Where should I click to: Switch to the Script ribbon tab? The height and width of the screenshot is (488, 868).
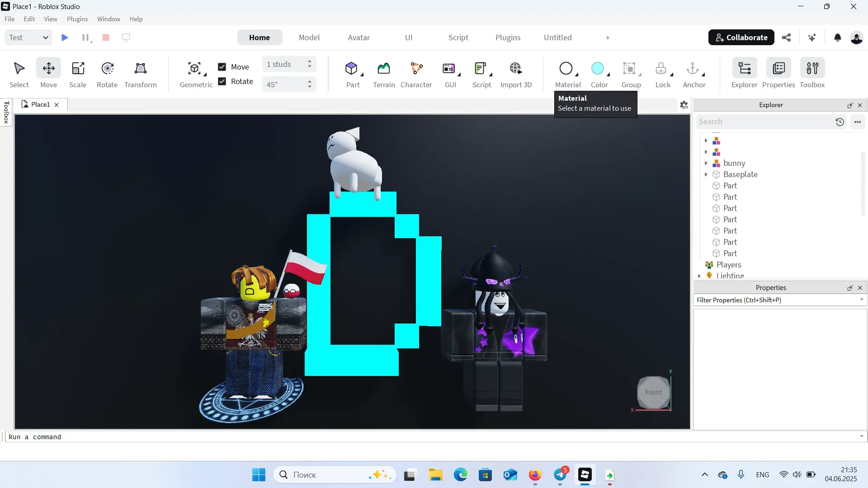click(458, 38)
